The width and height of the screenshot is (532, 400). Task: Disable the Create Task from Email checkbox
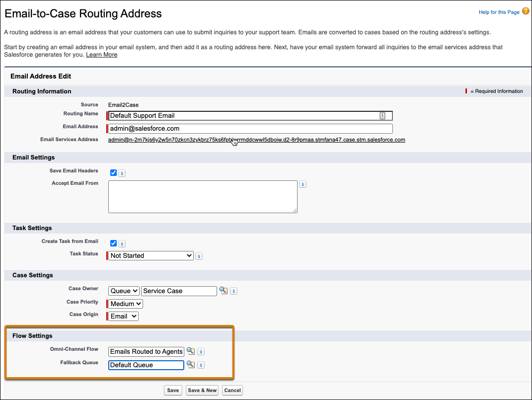113,243
